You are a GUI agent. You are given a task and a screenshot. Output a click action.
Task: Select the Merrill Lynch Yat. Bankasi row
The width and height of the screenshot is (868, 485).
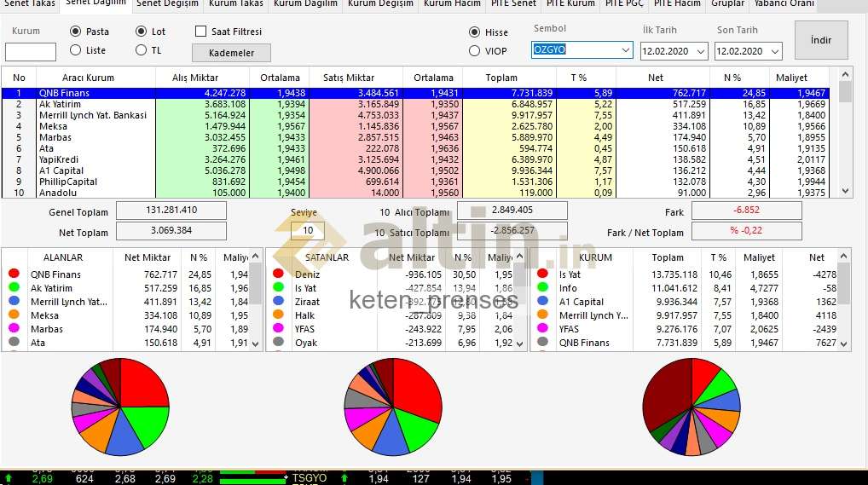pos(415,115)
